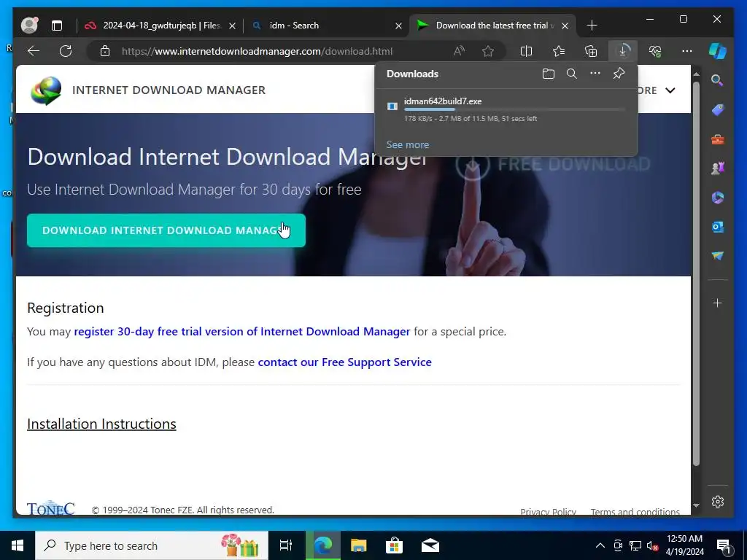The width and height of the screenshot is (747, 560).
Task: Click See more in Downloads panel
Action: click(407, 144)
